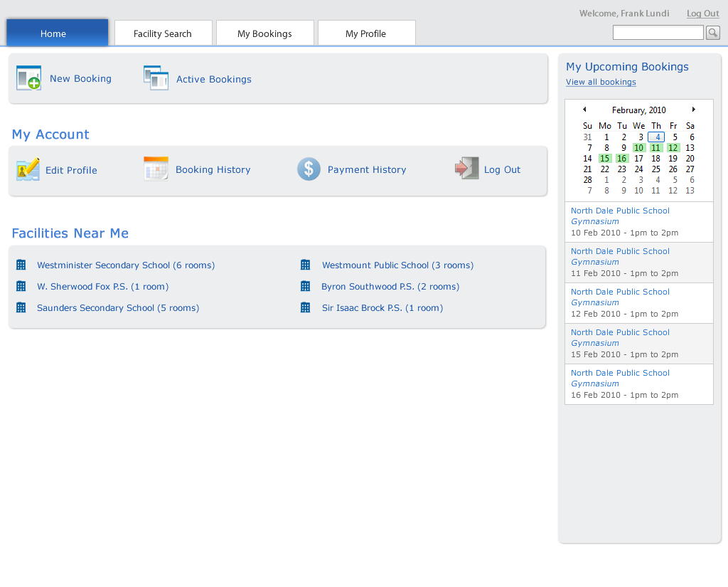
Task: Click the top-right Log Out link
Action: tap(702, 14)
